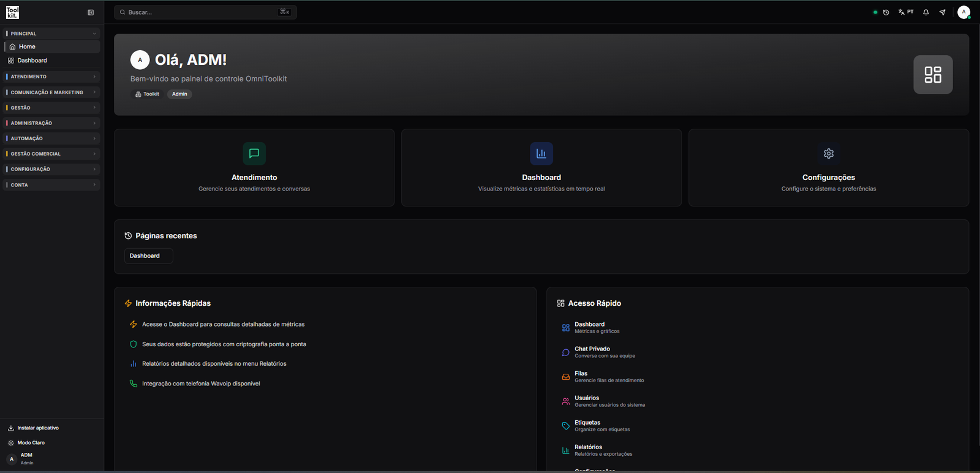The image size is (980, 473).
Task: Open Chat Privado quick access icon
Action: coord(565,352)
